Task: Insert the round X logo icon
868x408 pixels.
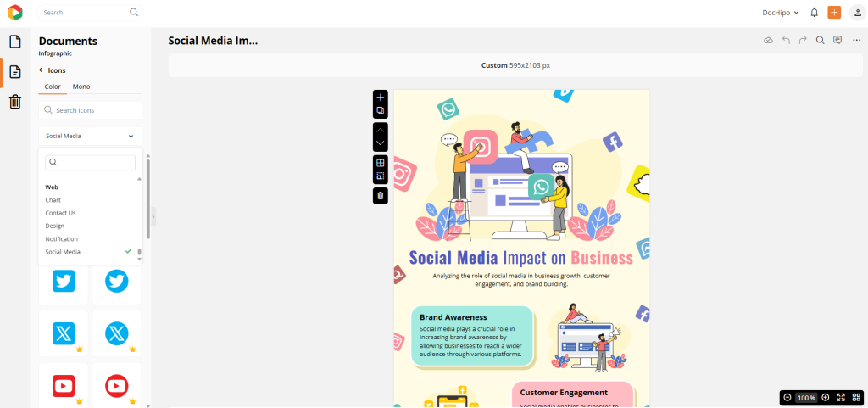Action: 117,333
